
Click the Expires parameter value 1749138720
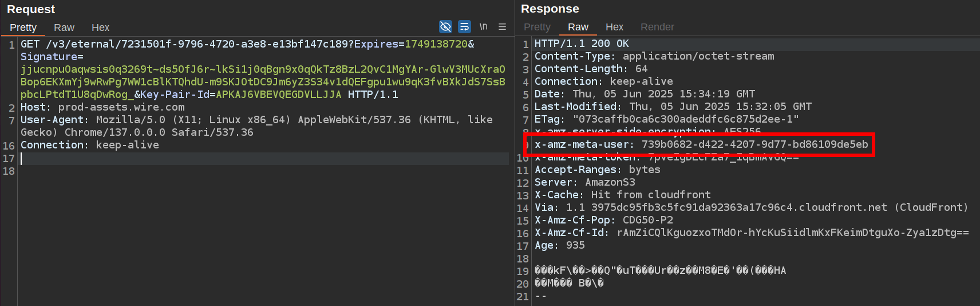(x=436, y=44)
